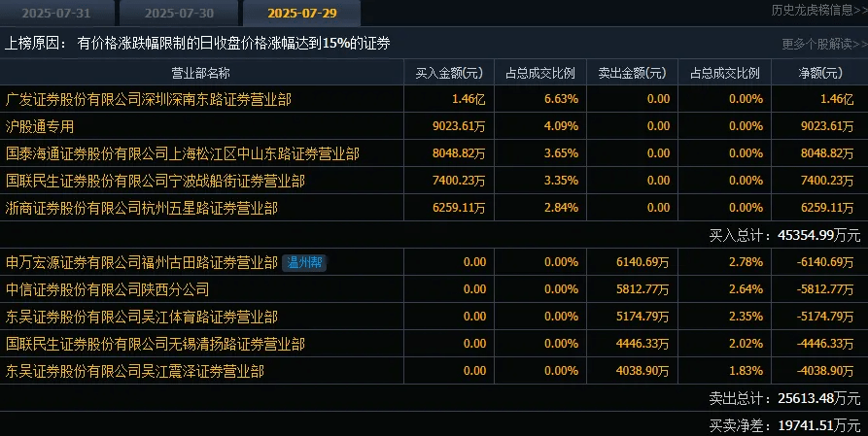Open 国联民生证券无锡清扬路证券营业部 entry

155,344
